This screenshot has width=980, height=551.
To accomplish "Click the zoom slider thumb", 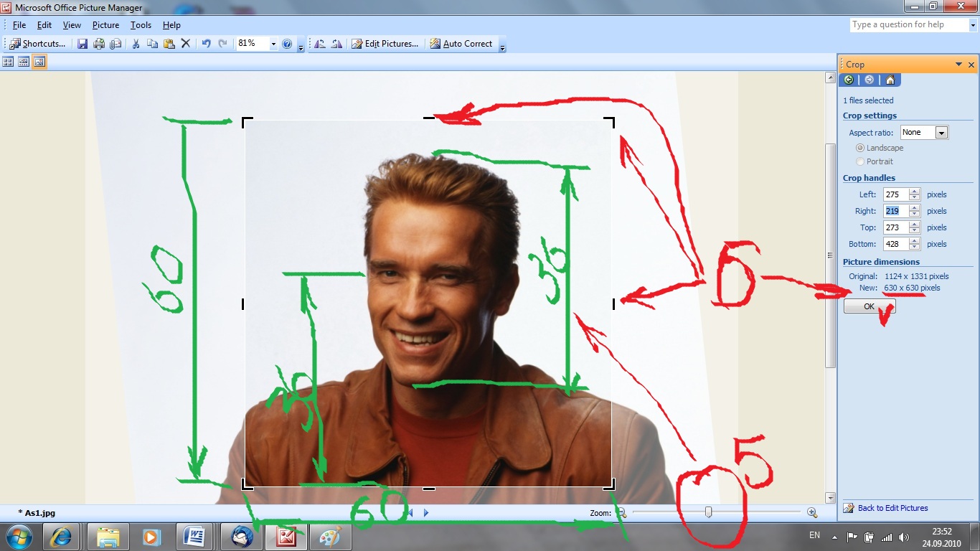I will 708,512.
